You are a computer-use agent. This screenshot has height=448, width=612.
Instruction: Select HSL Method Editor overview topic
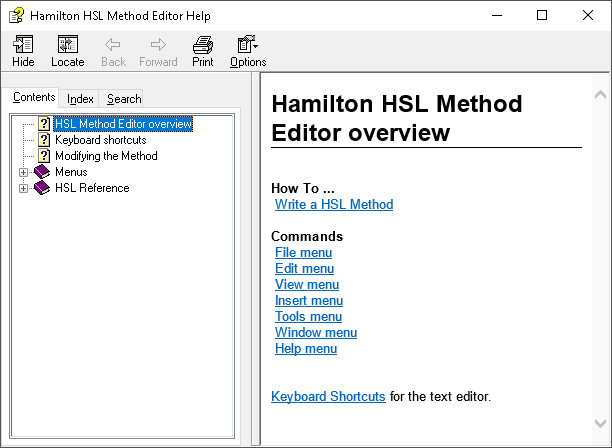pyautogui.click(x=123, y=124)
